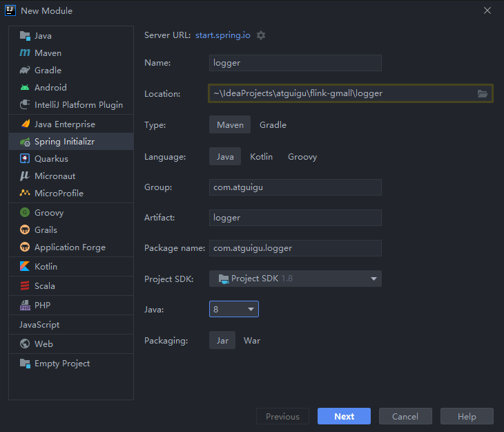Open the Project SDK dropdown
Image resolution: width=504 pixels, height=432 pixels.
point(295,279)
